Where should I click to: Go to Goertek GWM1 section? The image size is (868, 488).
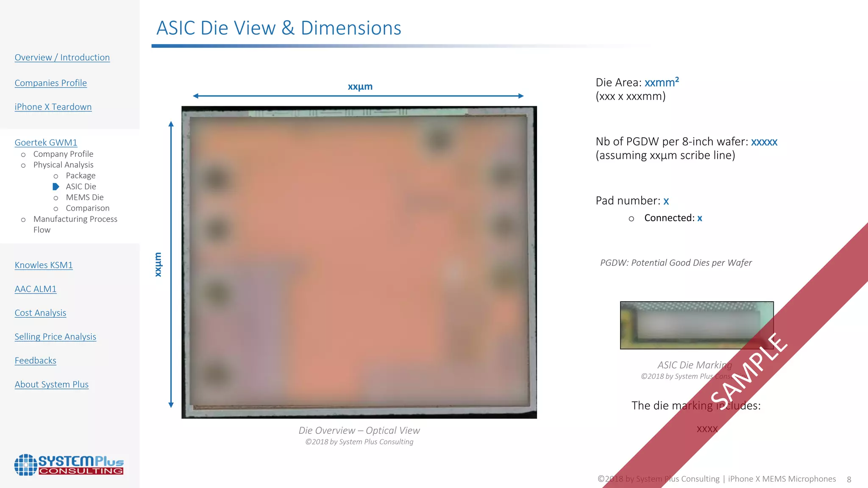[x=46, y=143]
